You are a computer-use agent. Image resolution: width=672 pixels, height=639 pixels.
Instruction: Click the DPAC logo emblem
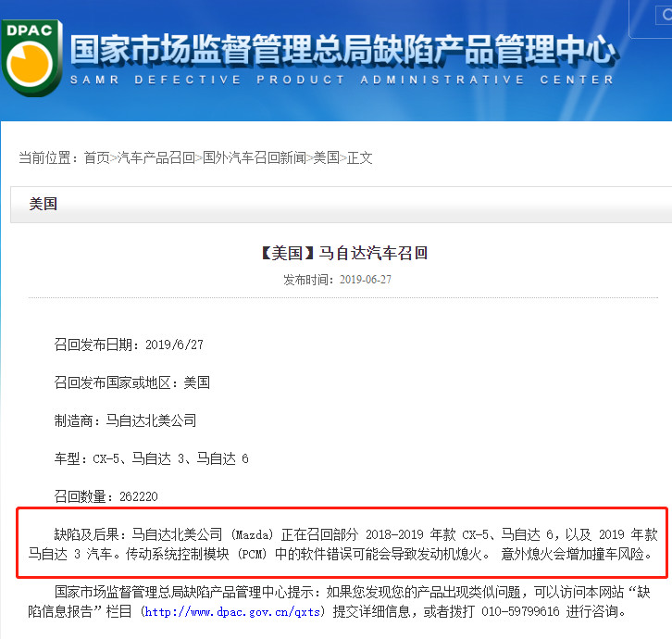[x=31, y=57]
